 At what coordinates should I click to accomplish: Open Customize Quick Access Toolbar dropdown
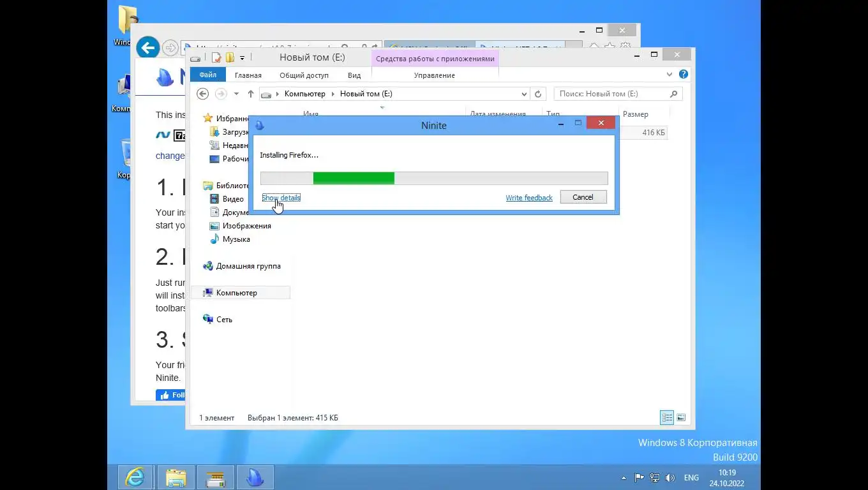(x=242, y=58)
